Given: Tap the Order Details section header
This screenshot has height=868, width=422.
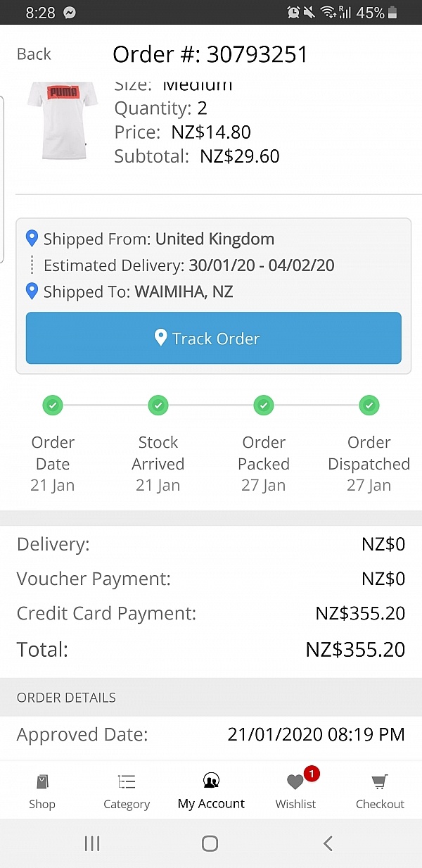Looking at the screenshot, I should [67, 698].
